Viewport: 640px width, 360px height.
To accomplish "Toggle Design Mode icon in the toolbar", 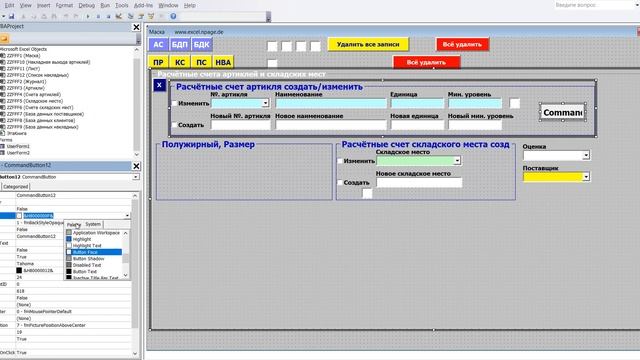I will click(x=119, y=16).
